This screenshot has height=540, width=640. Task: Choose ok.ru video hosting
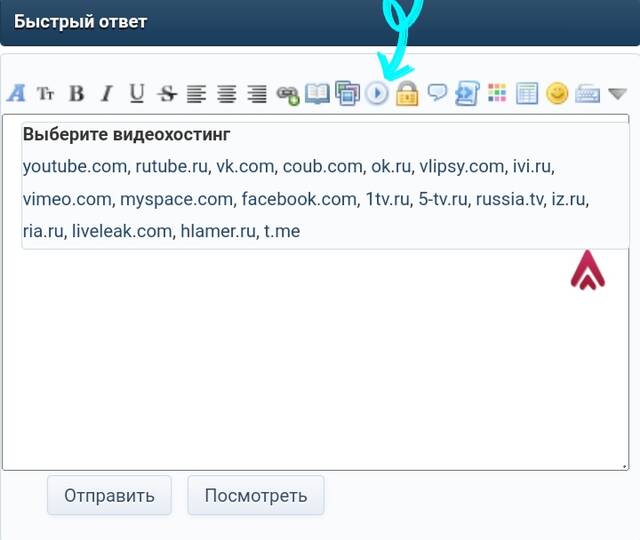(x=391, y=167)
